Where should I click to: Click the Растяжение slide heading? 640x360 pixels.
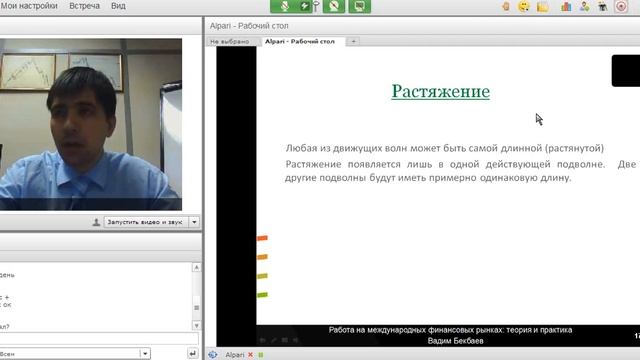pyautogui.click(x=440, y=91)
